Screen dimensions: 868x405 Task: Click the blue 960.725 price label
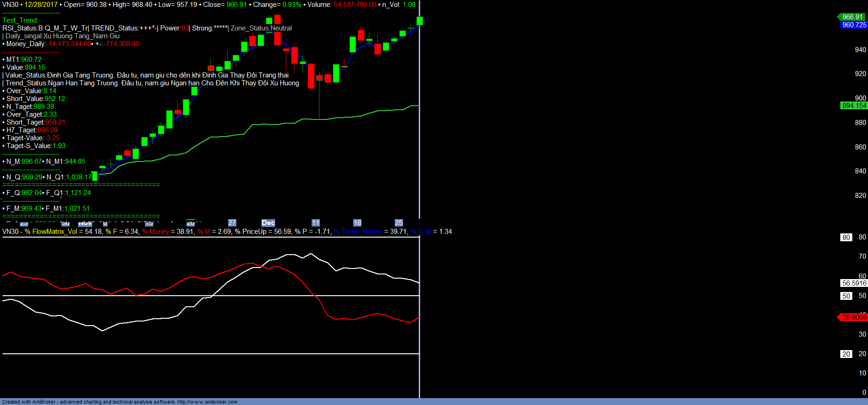(854, 25)
